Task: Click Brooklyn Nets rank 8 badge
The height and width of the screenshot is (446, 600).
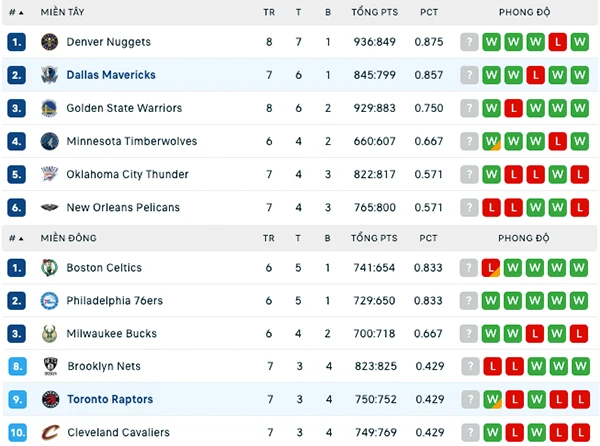Action: 18,366
